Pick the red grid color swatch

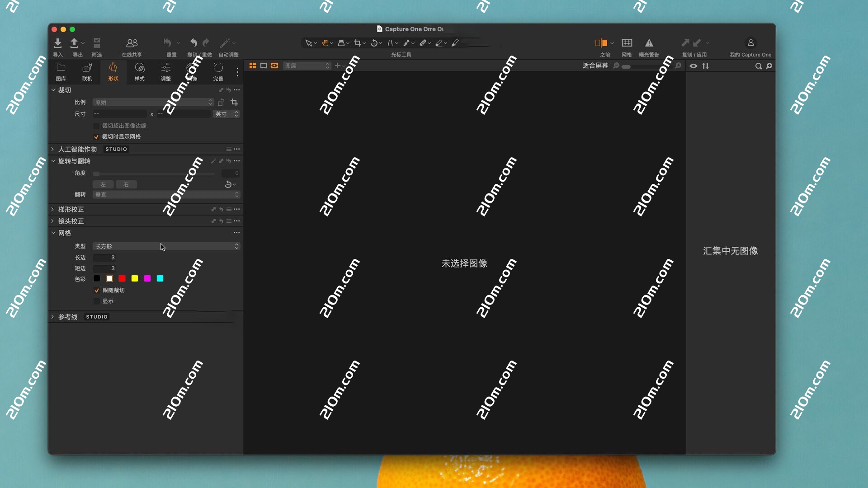122,279
